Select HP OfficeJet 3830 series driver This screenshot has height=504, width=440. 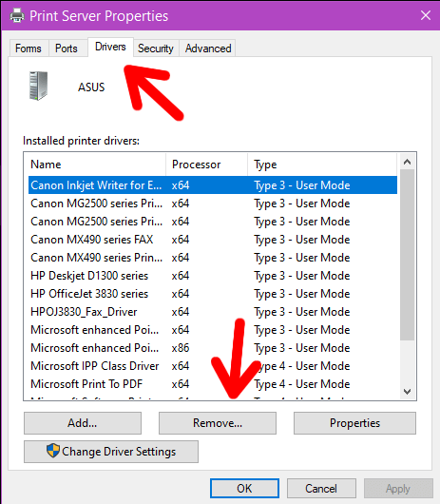(x=213, y=294)
